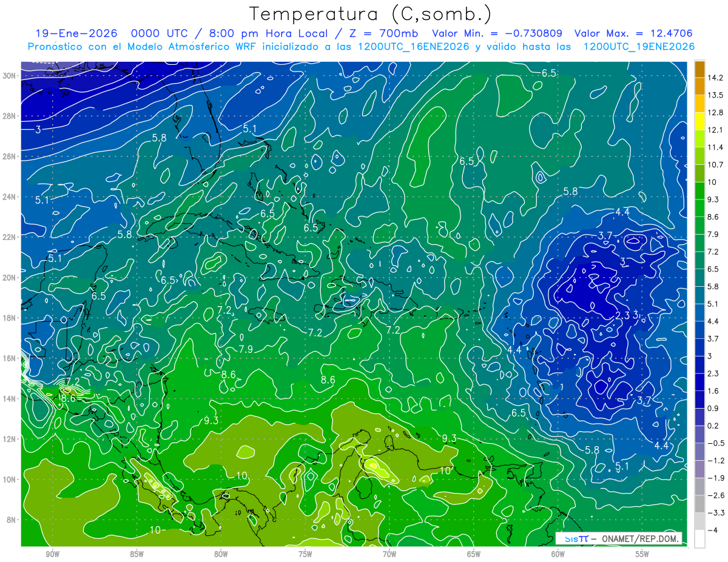The image size is (728, 562).
Task: Click the 90W longitude axis label
Action: tap(53, 554)
